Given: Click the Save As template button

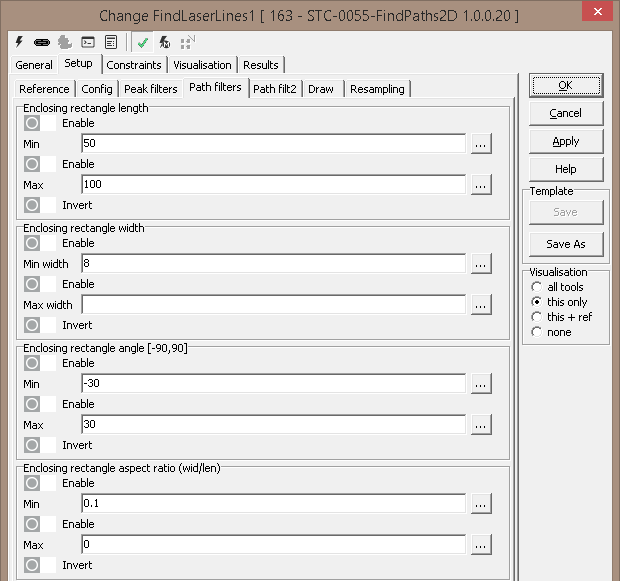Looking at the screenshot, I should pos(565,244).
